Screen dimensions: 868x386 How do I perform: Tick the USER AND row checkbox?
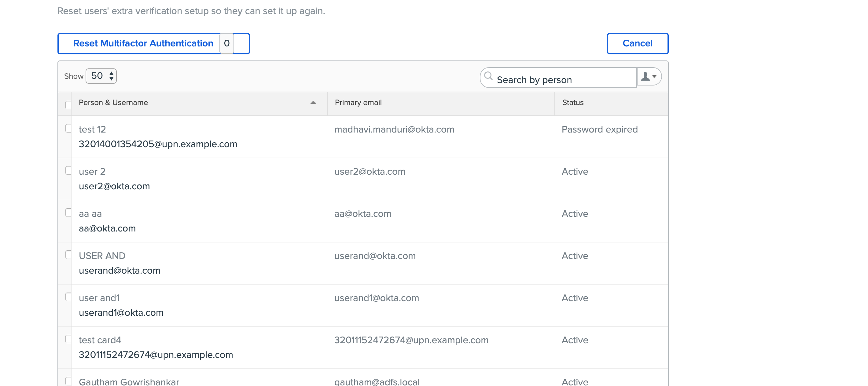pos(68,254)
